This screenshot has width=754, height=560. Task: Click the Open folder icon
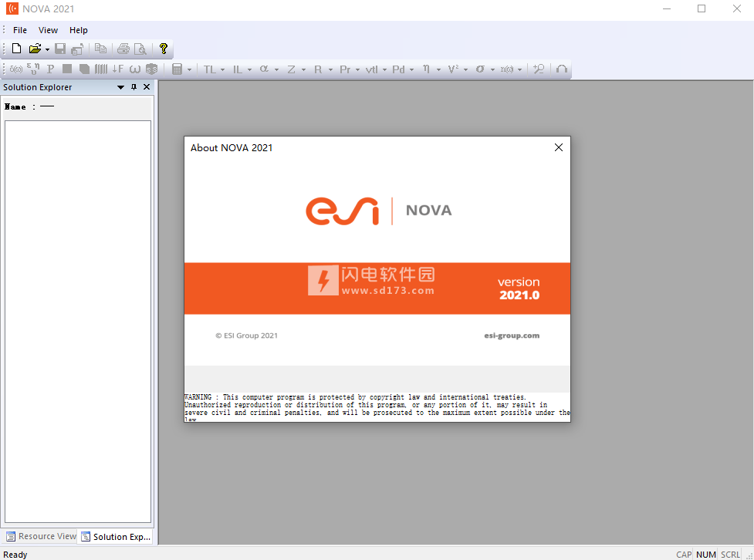(x=35, y=49)
